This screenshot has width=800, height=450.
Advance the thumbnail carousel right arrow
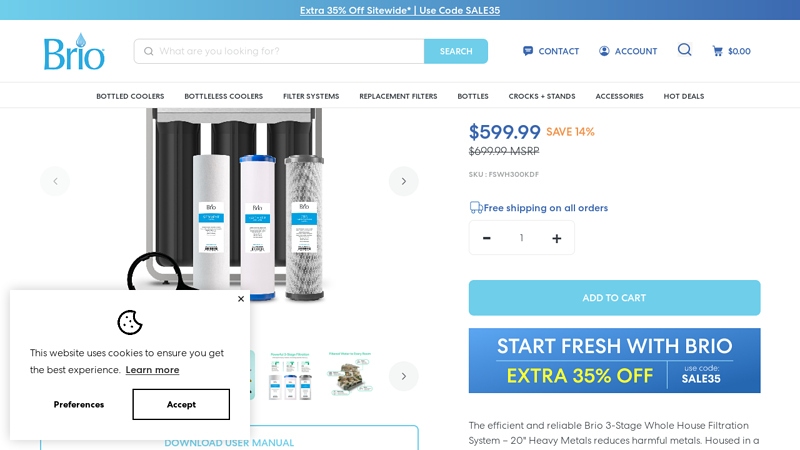coord(404,377)
